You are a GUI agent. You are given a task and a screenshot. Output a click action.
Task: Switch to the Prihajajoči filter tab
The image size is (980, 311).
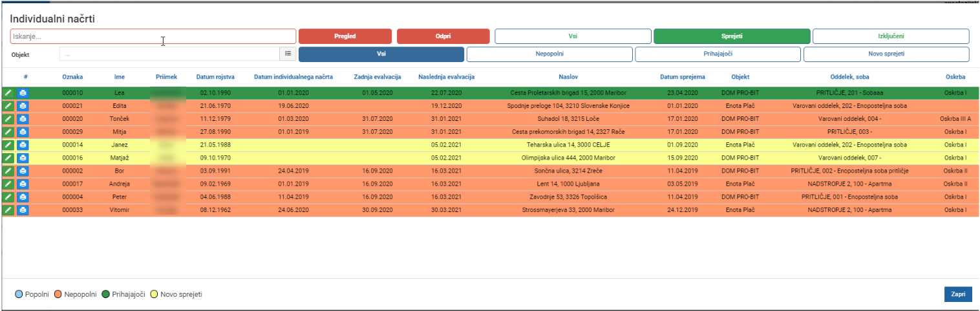coord(718,54)
